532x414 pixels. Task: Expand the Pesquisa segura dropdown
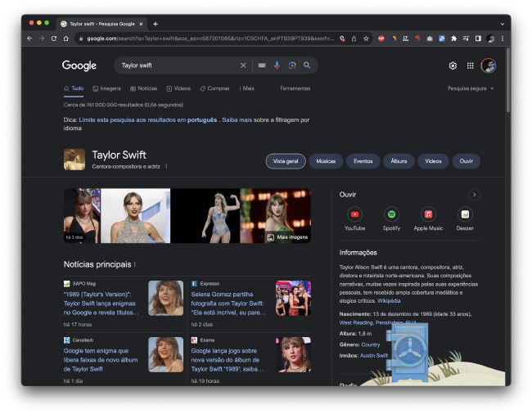pos(471,88)
